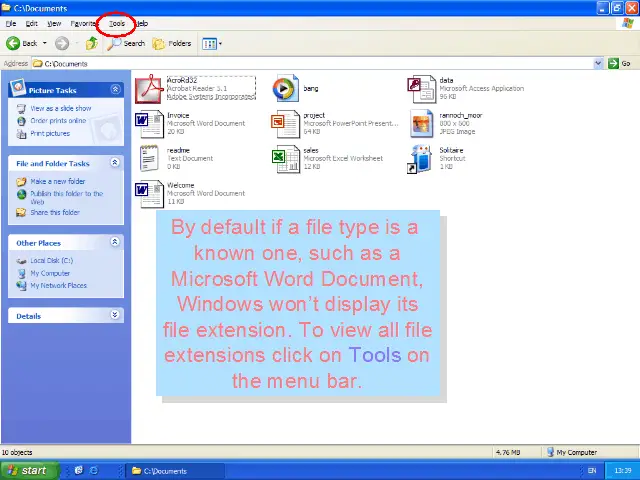Expand the Address bar dropdown arrow
This screenshot has height=480, width=640.
(x=600, y=63)
